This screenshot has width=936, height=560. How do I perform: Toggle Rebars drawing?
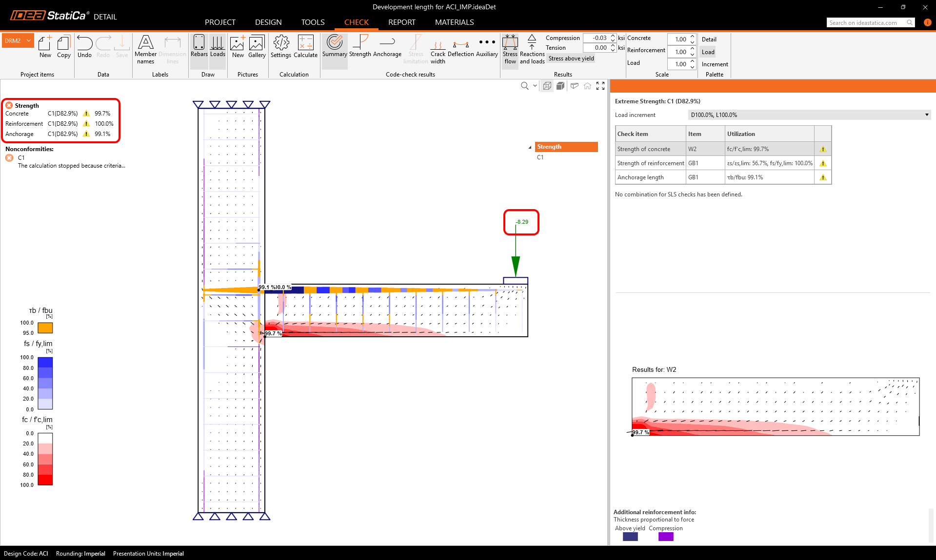tap(199, 47)
